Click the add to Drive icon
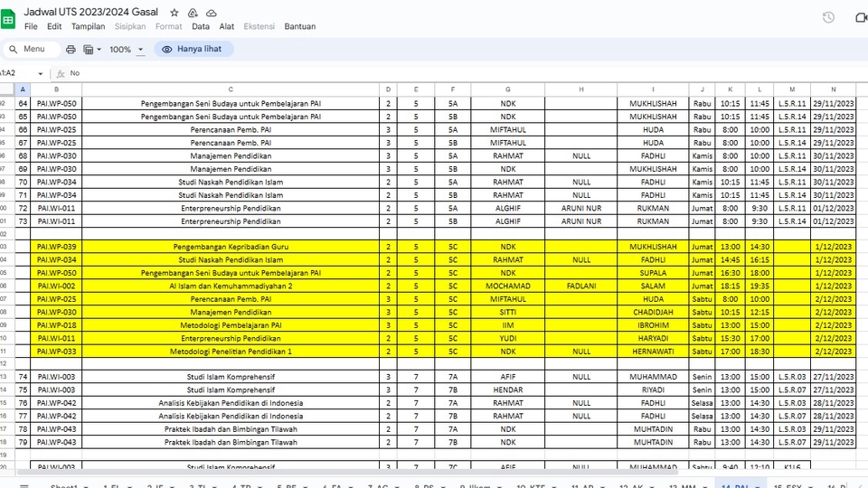 193,13
